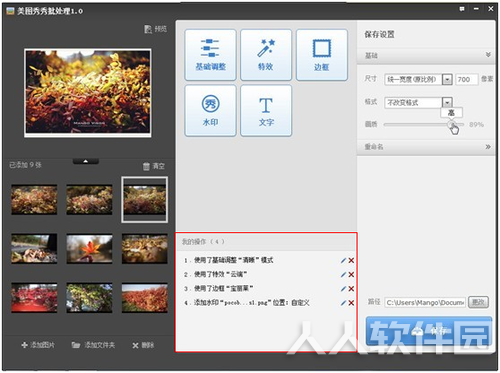Open the 尺寸 size dropdown
This screenshot has width=500, height=373.
(x=447, y=79)
